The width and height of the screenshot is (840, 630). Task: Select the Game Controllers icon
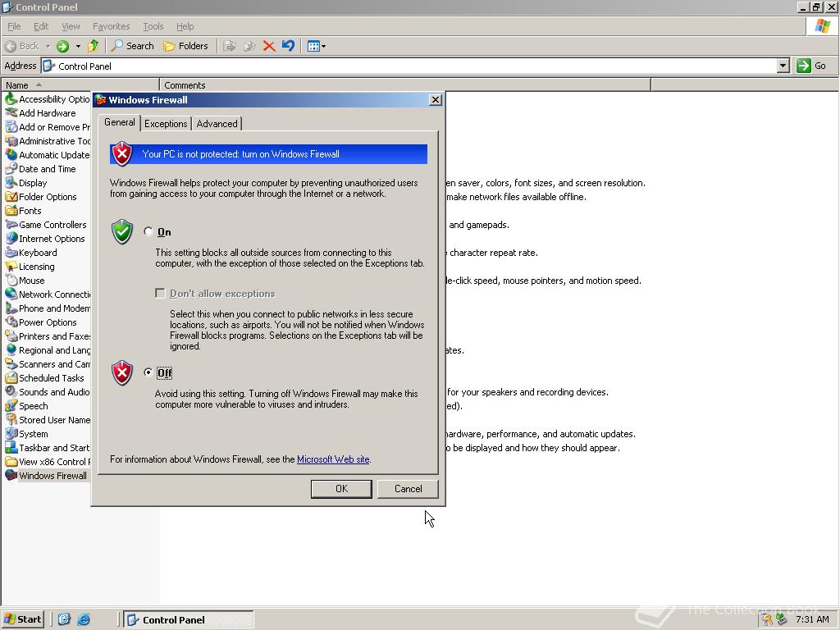click(11, 225)
